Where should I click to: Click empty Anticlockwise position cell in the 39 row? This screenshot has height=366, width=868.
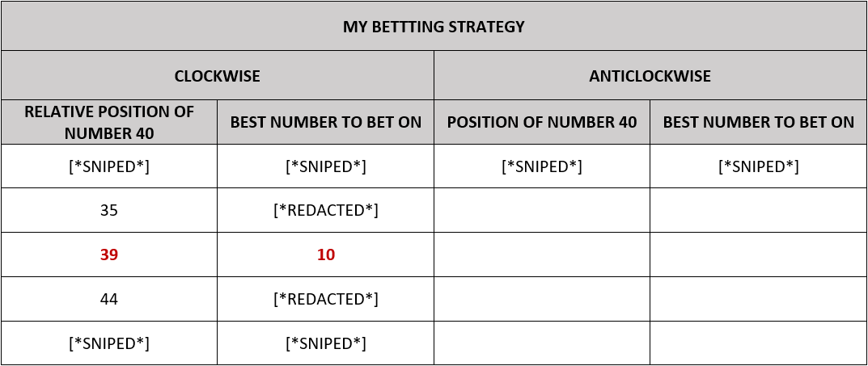point(541,255)
